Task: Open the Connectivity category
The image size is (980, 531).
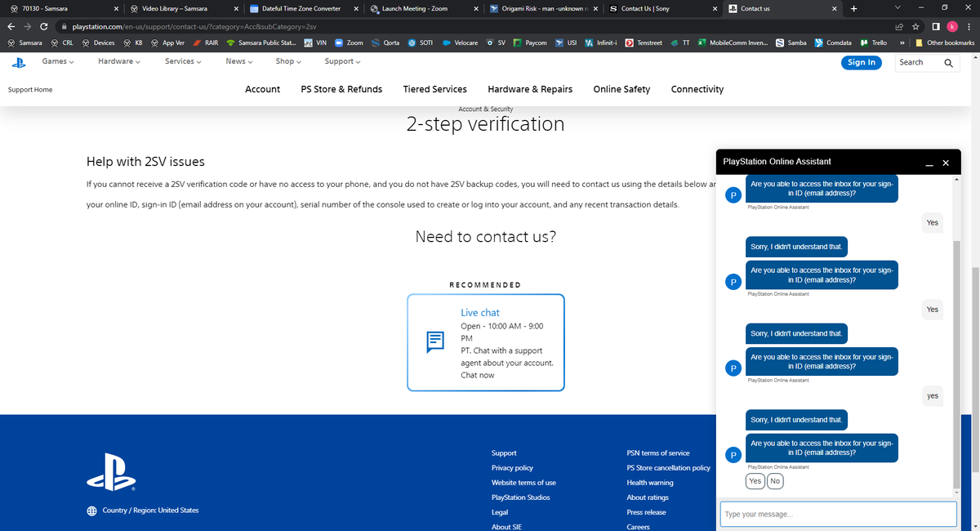Action: tap(697, 89)
